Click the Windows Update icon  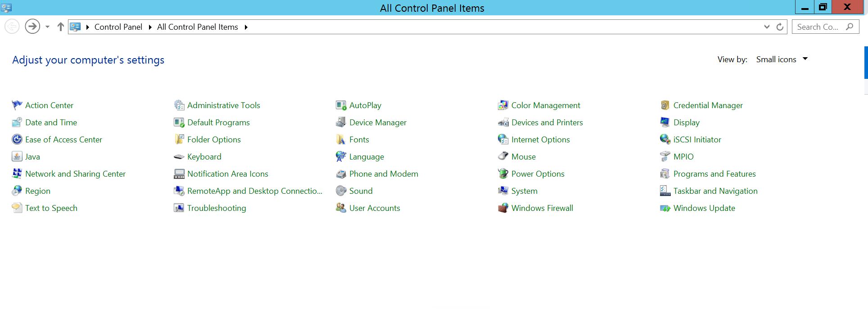point(665,208)
